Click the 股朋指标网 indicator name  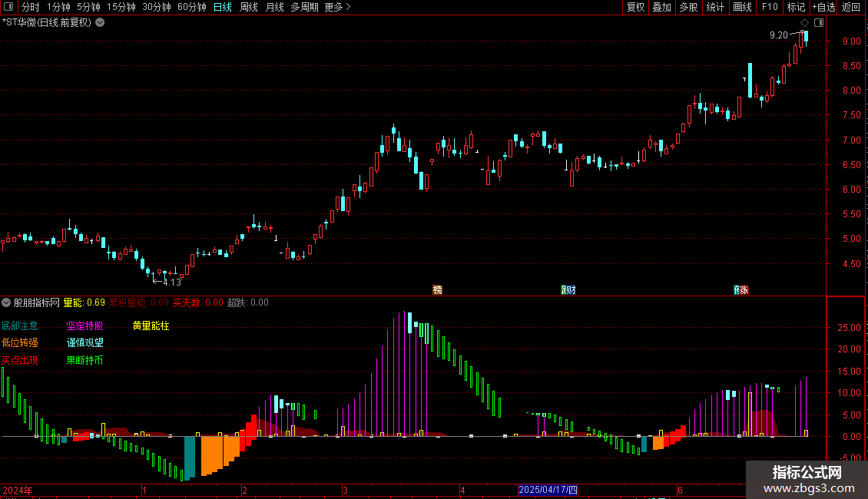tap(37, 302)
